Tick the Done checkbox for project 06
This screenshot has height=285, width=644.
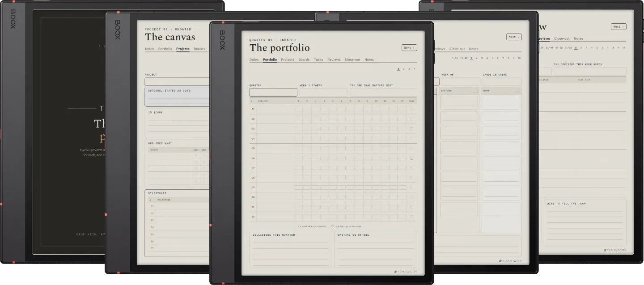tap(412, 158)
